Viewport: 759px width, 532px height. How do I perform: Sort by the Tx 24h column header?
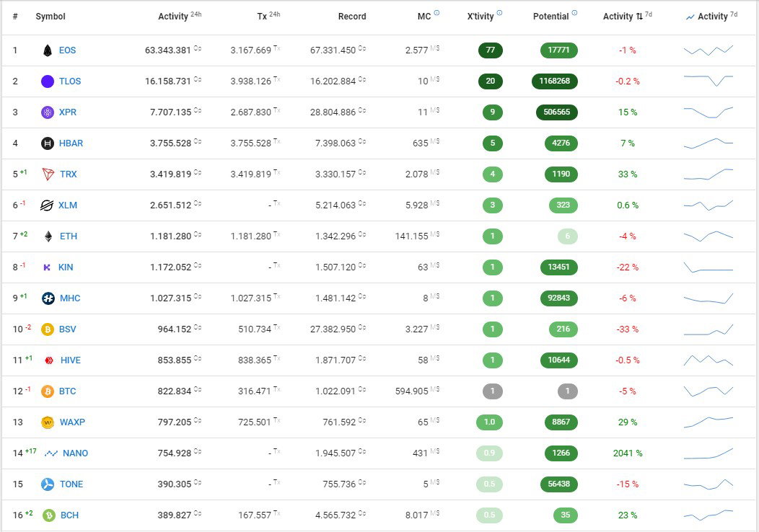point(268,16)
